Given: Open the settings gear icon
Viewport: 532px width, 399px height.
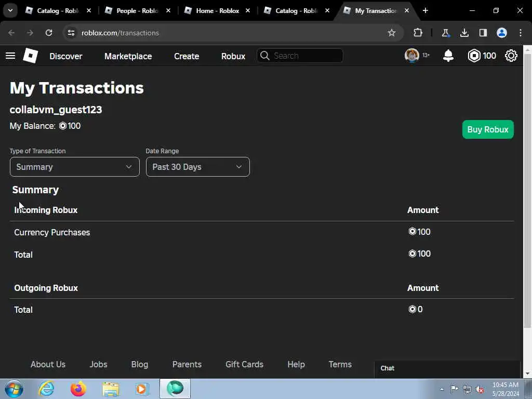Looking at the screenshot, I should click(511, 56).
